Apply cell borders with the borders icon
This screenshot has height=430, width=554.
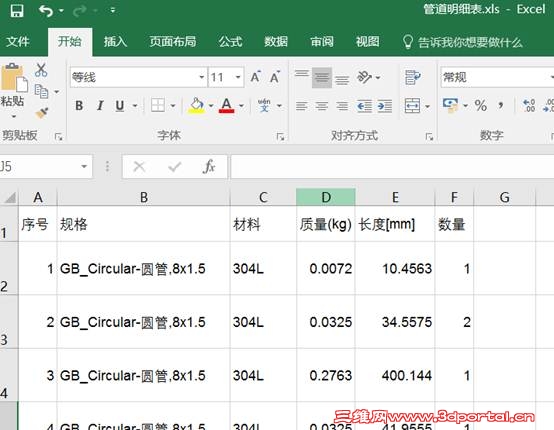tap(158, 105)
